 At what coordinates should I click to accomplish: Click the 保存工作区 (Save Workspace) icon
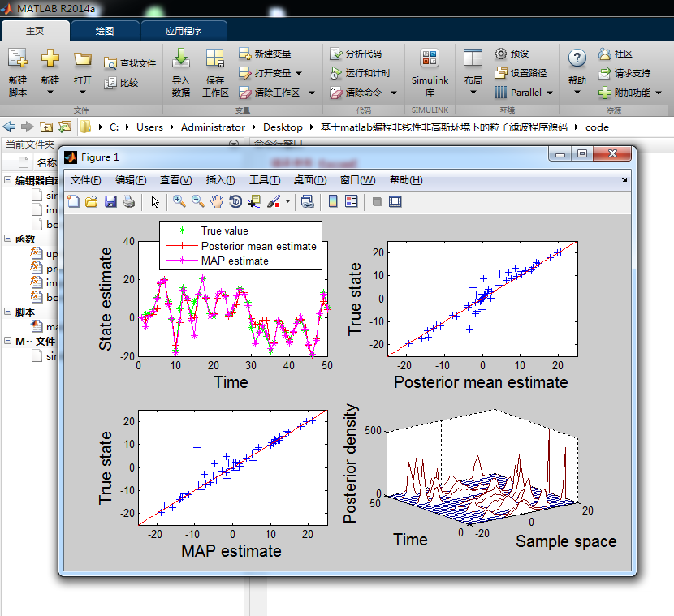pos(215,58)
